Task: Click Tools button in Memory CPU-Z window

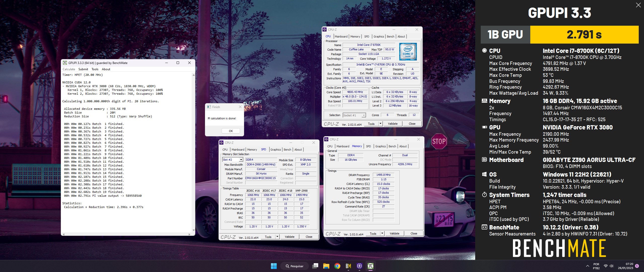Action: pyautogui.click(x=373, y=233)
